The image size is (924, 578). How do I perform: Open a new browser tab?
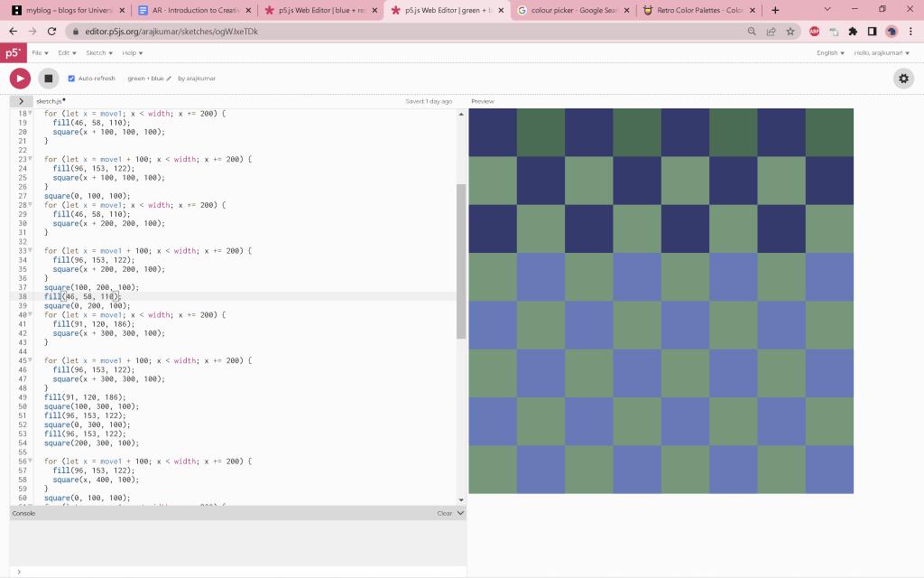tap(775, 10)
